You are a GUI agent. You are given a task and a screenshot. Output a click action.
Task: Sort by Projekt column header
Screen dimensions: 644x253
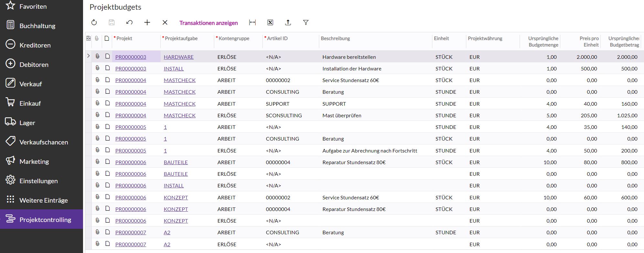click(x=124, y=38)
